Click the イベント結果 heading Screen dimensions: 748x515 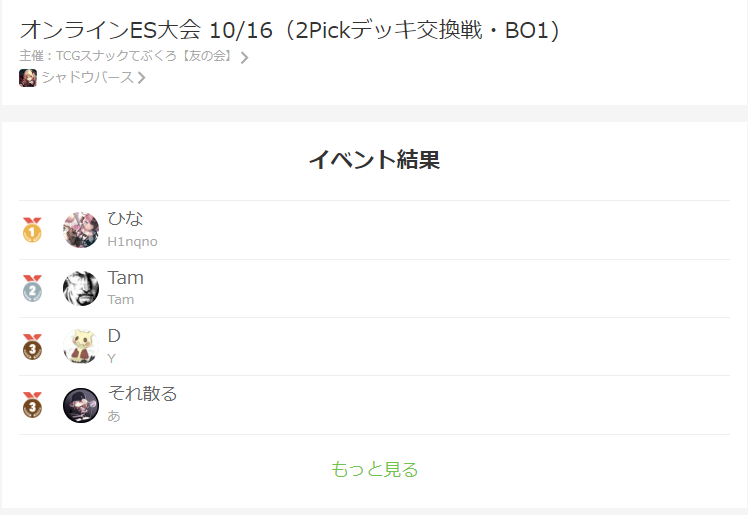(x=374, y=159)
